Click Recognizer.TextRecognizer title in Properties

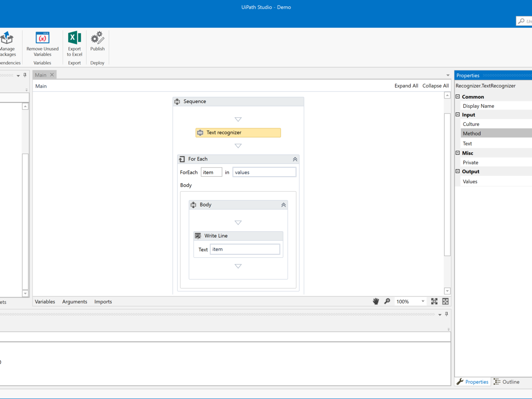tap(485, 86)
